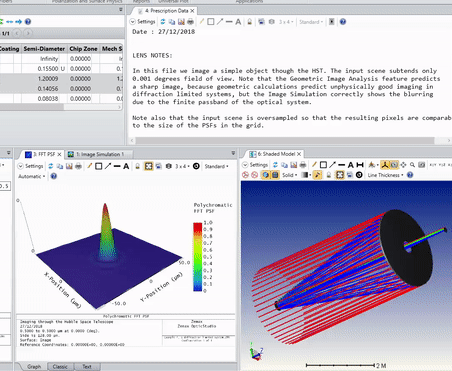Open the Line Thickness dropdown
The image size is (452, 371).
[385, 175]
